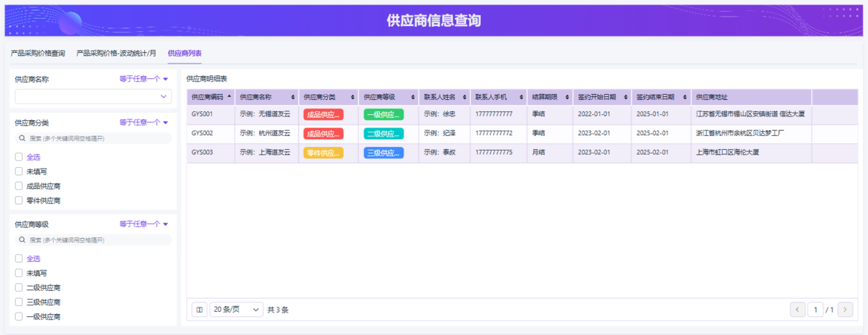Check 未填写 under 供应商等级
Image resolution: width=868 pixels, height=335 pixels.
click(x=19, y=273)
